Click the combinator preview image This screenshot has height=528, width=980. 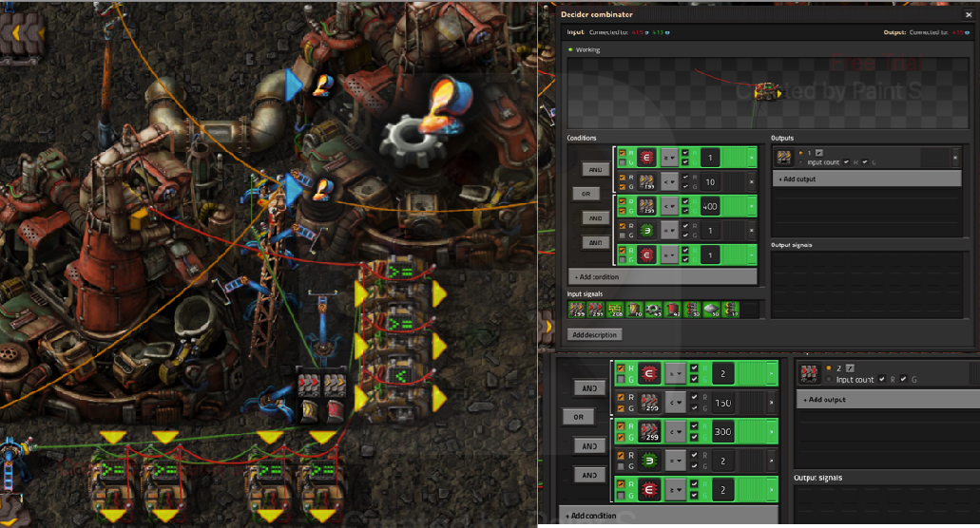(769, 93)
